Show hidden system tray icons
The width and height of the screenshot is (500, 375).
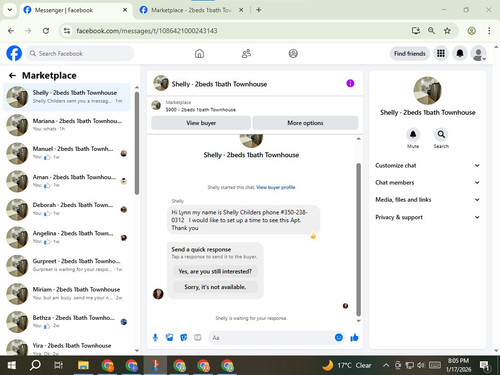pyautogui.click(x=386, y=365)
